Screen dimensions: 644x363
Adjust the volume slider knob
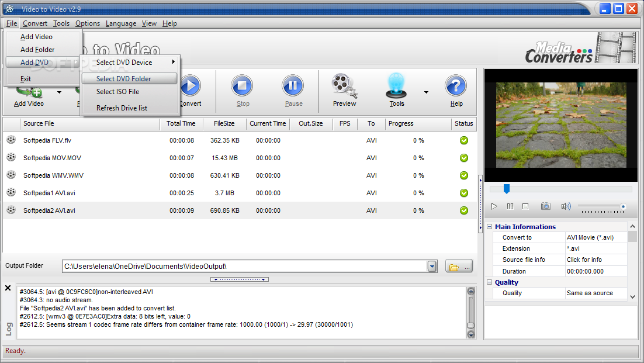623,206
